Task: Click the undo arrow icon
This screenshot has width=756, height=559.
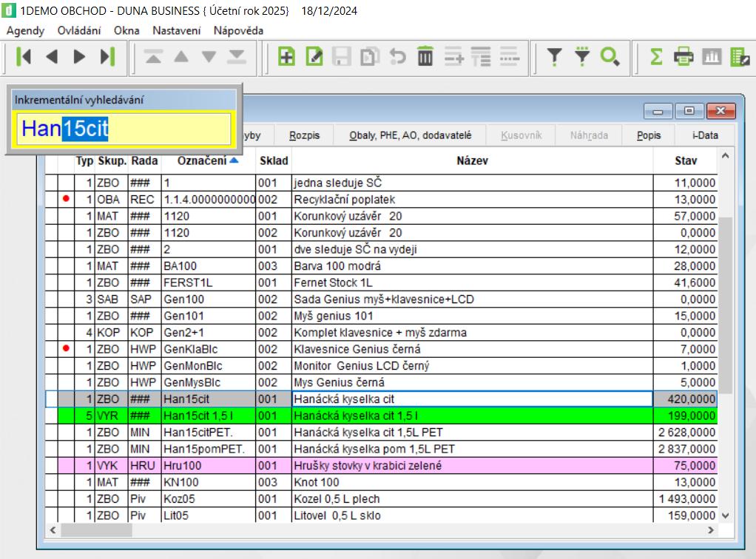Action: tap(398, 57)
